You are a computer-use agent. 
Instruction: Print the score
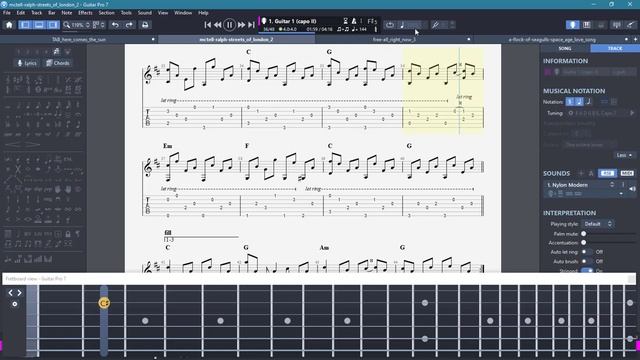pos(145,25)
